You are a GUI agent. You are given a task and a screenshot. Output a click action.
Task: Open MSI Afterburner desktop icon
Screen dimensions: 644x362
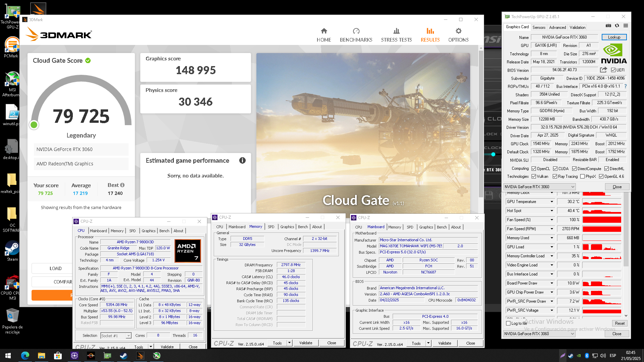tap(12, 85)
